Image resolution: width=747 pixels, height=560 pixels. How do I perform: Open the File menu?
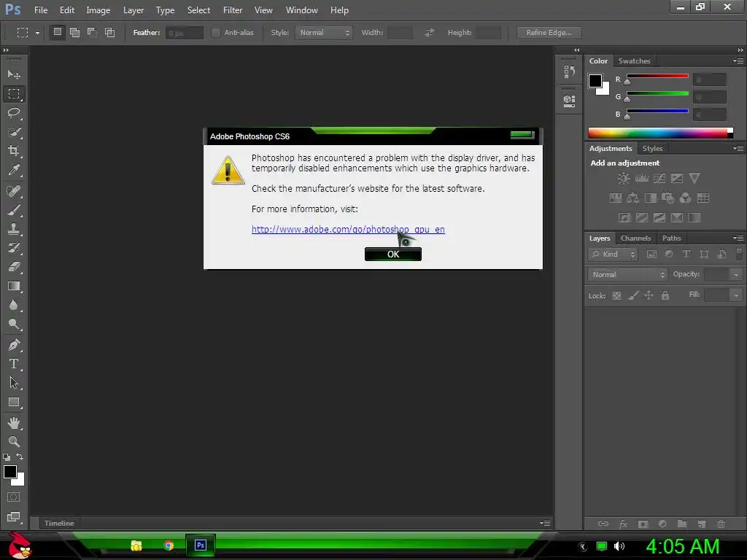[41, 10]
